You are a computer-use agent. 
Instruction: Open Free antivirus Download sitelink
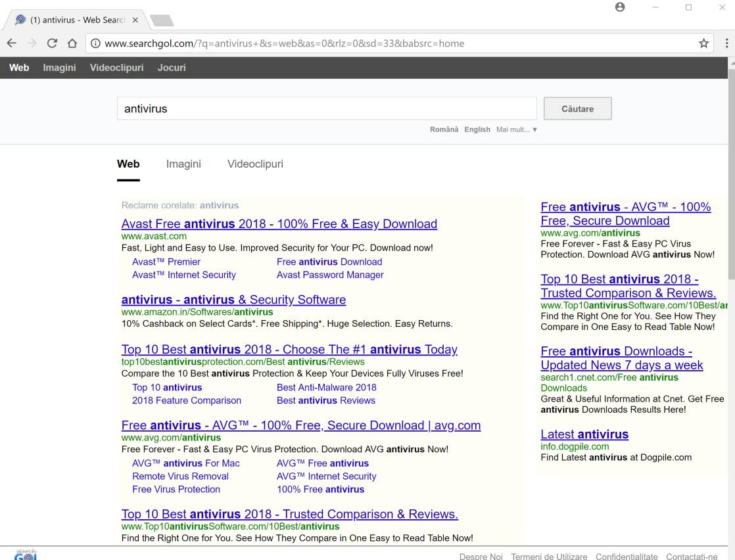tap(329, 262)
